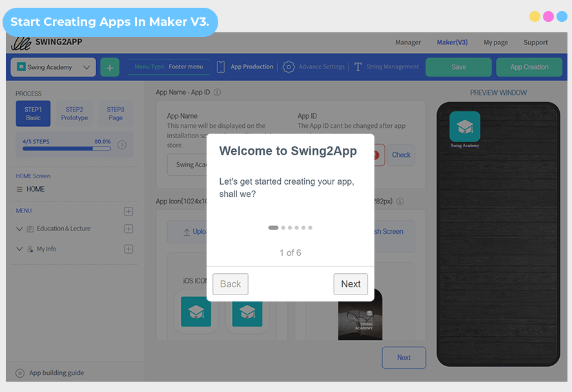Click the '1 of 6' step counter
The width and height of the screenshot is (572, 392).
coord(291,253)
